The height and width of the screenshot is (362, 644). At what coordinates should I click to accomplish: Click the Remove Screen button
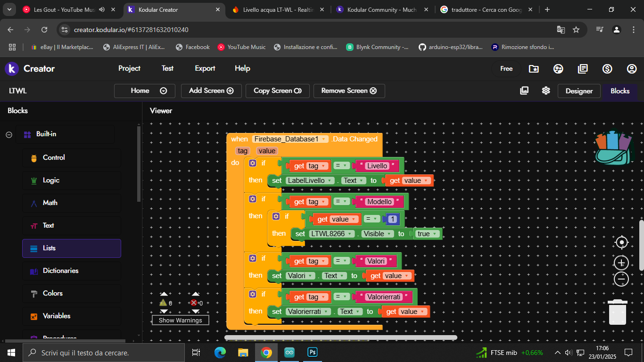(x=349, y=91)
